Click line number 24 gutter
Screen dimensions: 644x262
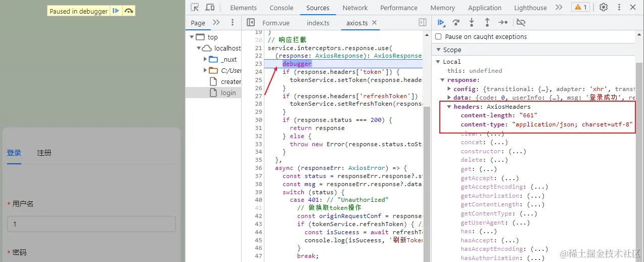pyautogui.click(x=259, y=72)
